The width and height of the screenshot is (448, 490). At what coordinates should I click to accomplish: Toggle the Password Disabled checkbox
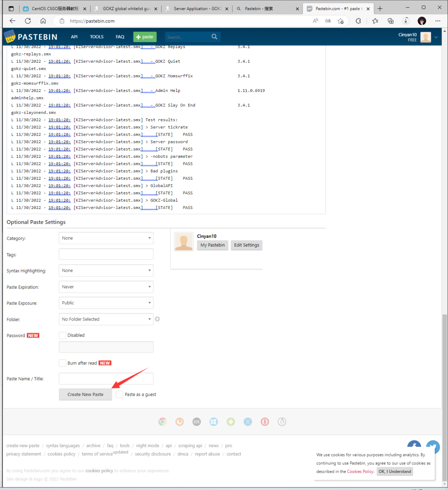pos(62,335)
